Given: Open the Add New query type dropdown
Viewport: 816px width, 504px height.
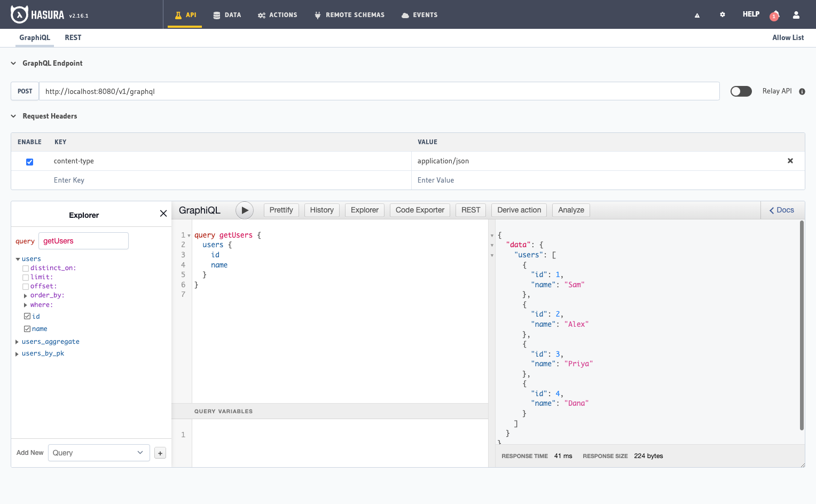Looking at the screenshot, I should coord(98,452).
